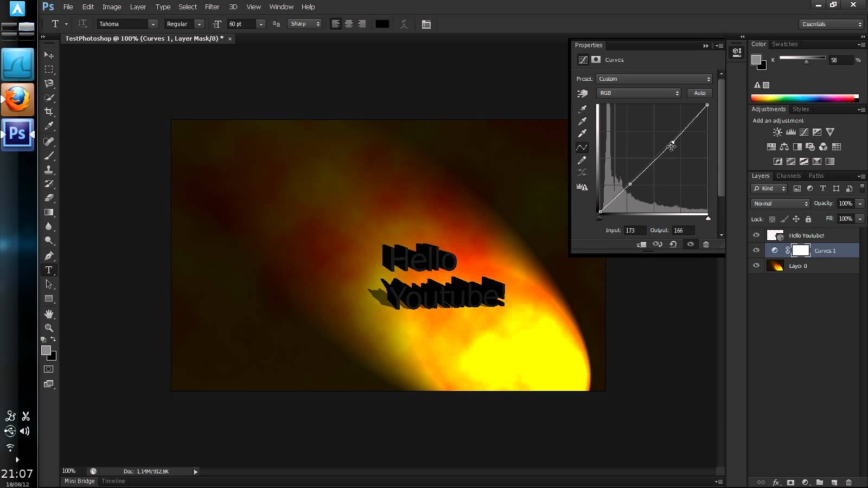Delete the Curves adjustment with trash icon
The height and width of the screenshot is (488, 868).
point(706,245)
